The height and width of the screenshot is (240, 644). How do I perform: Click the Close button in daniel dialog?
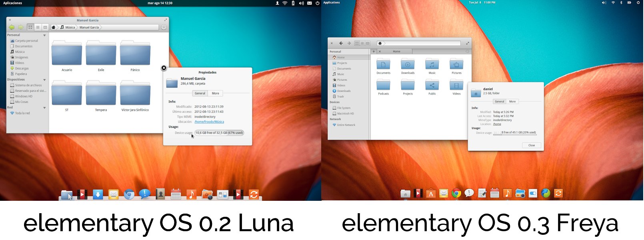coord(532,145)
